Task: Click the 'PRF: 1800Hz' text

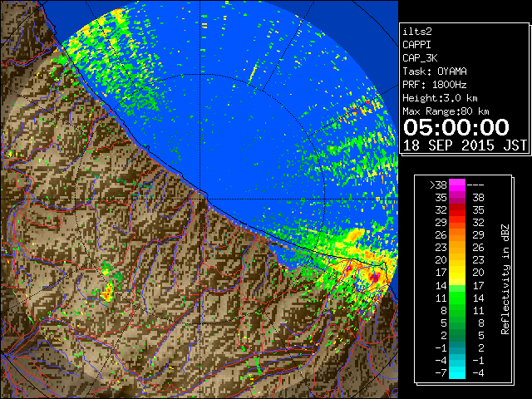Action: tap(435, 85)
